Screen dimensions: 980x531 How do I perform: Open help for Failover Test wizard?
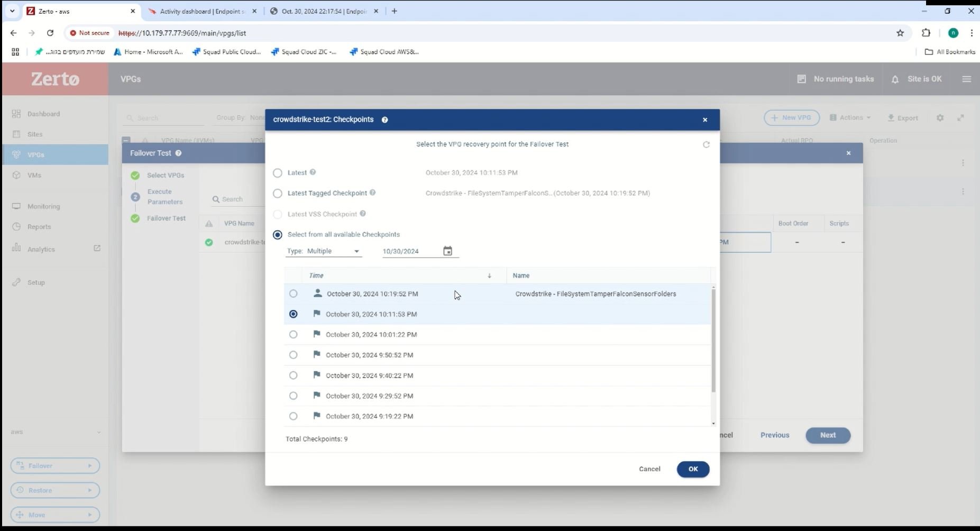178,153
